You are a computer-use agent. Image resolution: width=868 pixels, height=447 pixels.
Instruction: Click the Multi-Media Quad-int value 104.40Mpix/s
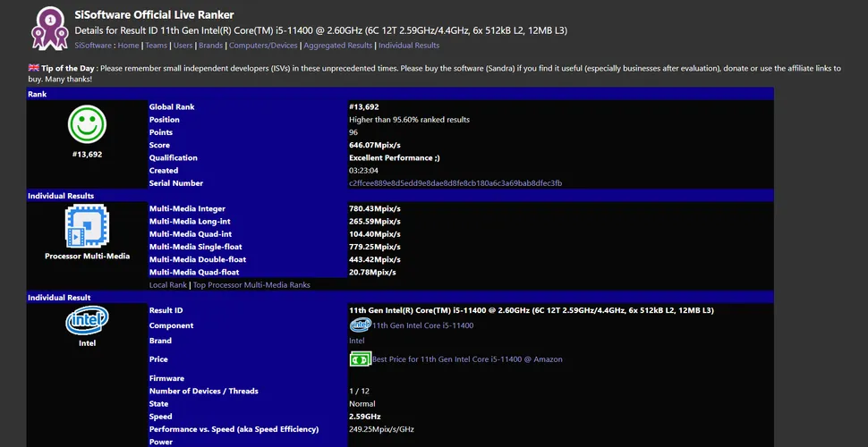click(375, 234)
